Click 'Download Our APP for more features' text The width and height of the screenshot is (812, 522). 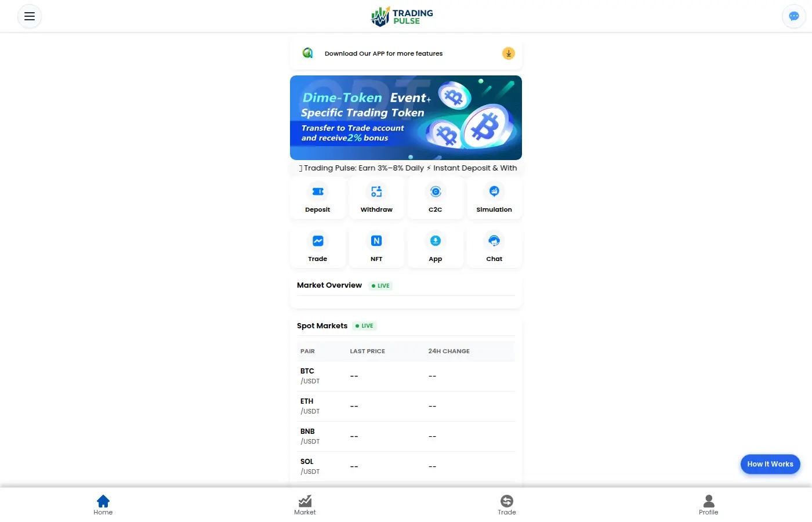pos(383,53)
